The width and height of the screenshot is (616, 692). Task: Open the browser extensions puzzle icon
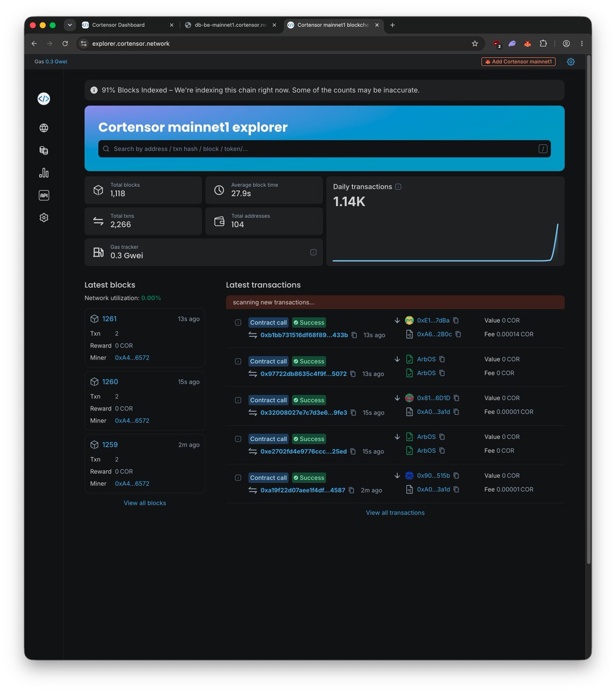pyautogui.click(x=543, y=44)
